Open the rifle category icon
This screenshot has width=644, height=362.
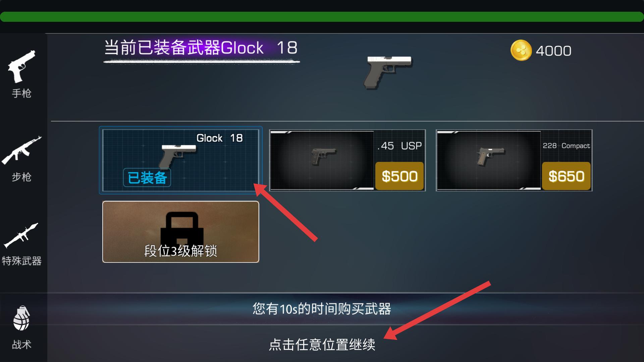coord(22,150)
